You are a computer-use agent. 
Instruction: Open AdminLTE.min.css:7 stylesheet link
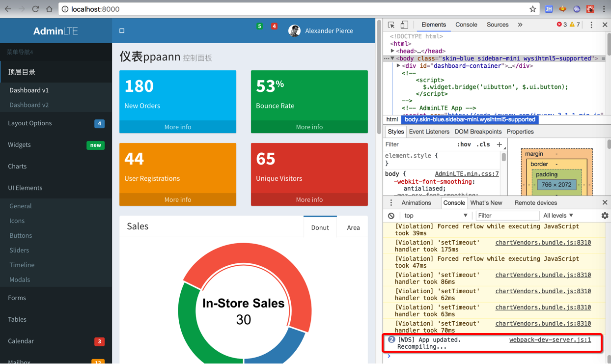click(x=467, y=174)
